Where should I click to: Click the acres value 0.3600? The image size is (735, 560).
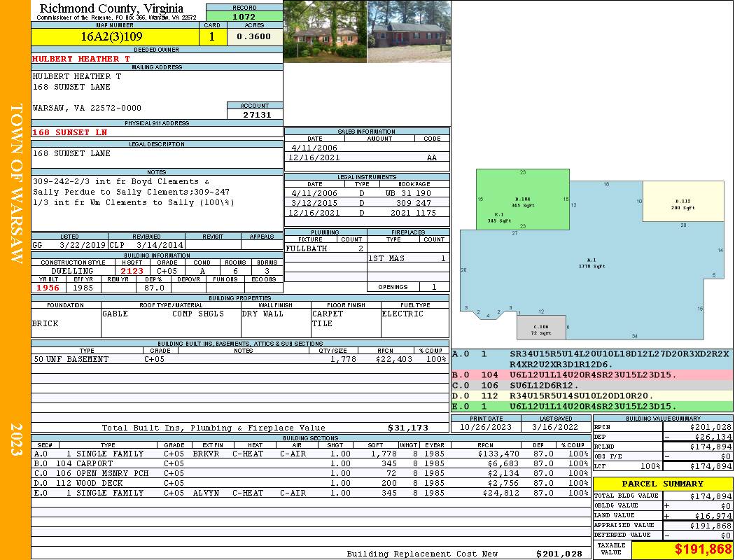coord(253,36)
